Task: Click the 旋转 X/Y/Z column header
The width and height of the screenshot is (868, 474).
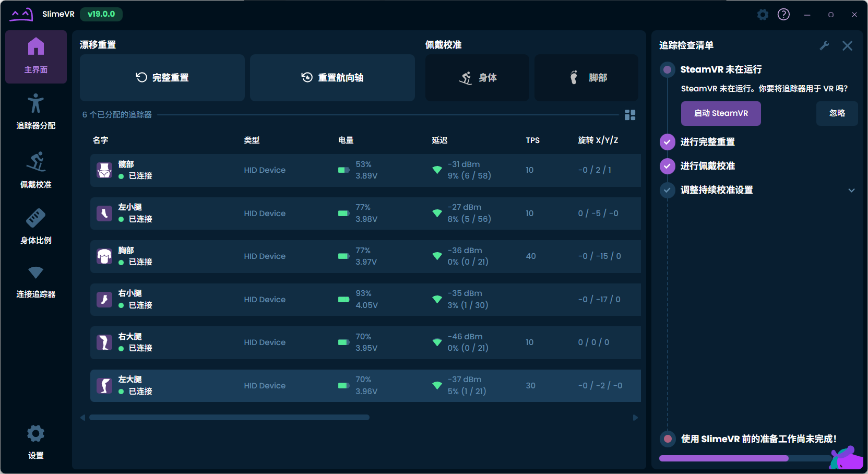Action: 598,140
